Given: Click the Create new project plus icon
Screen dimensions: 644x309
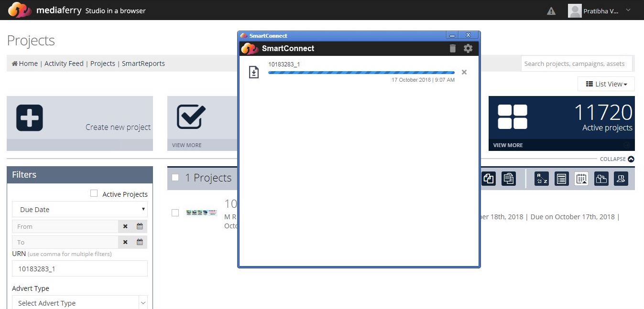Looking at the screenshot, I should coord(30,118).
